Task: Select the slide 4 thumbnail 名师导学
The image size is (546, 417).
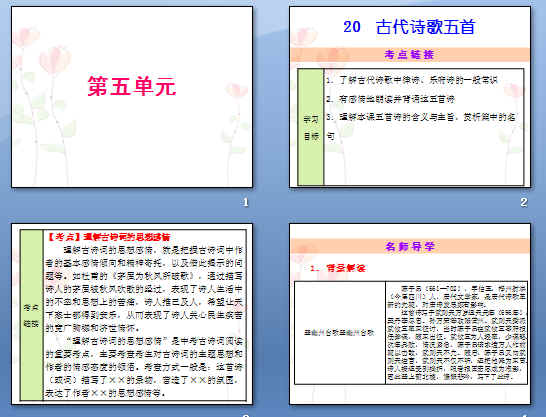Action: 410,314
